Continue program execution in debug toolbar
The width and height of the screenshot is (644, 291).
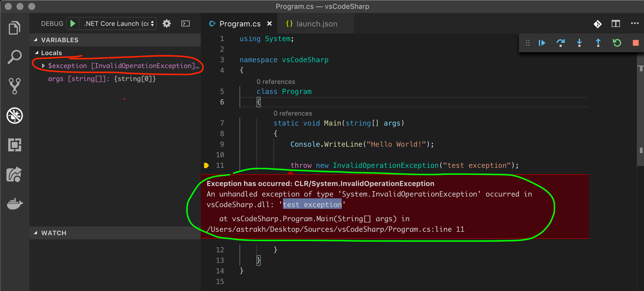point(542,43)
